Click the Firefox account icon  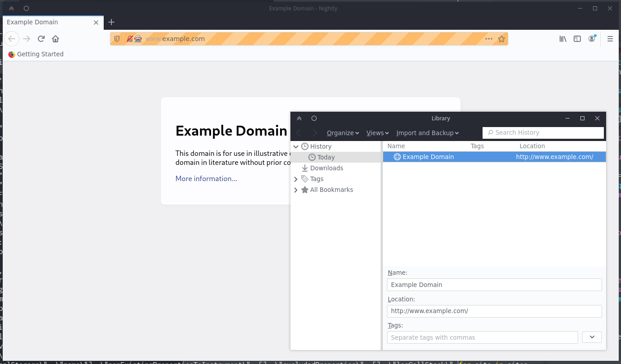[x=592, y=39]
